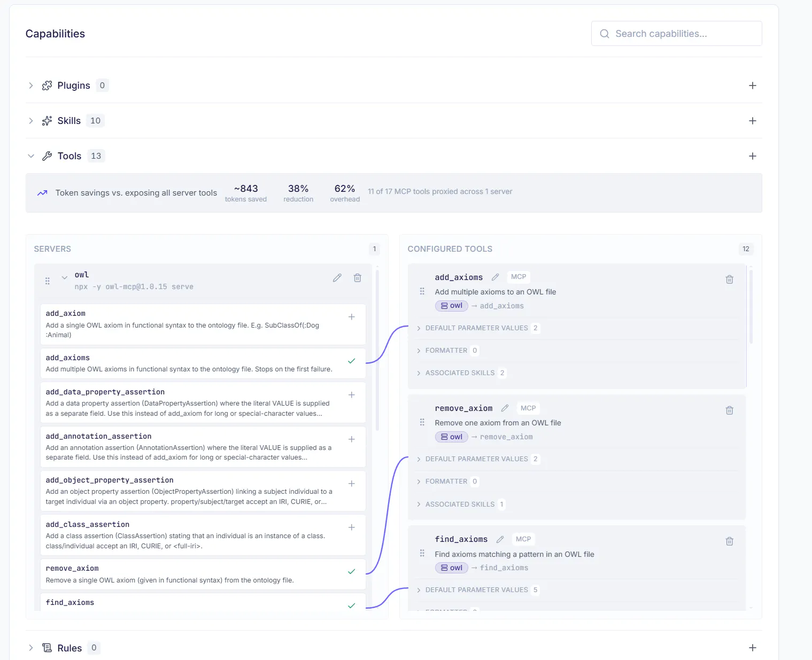Rename configured add_axioms with pencil icon
The image size is (812, 660).
[x=496, y=277]
